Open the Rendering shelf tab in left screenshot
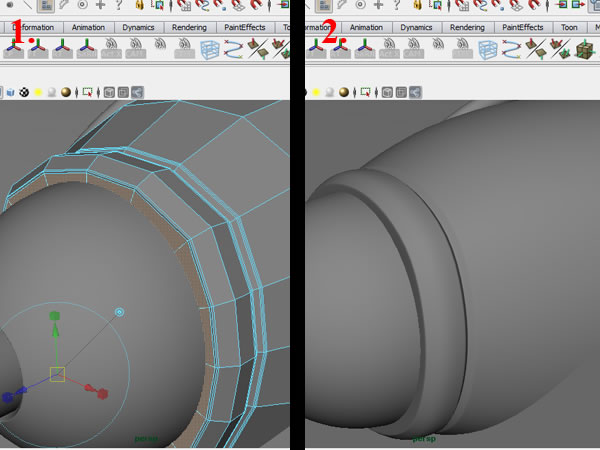The image size is (600, 450). (x=189, y=27)
